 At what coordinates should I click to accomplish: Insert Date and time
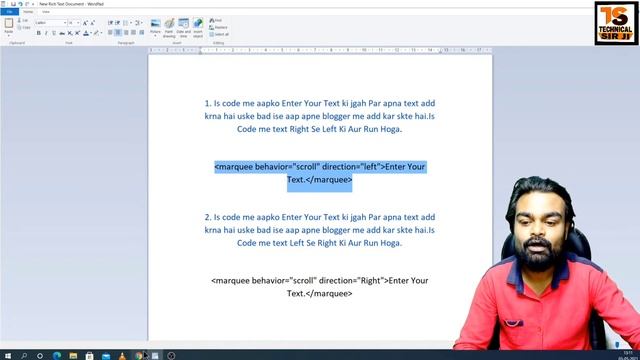pyautogui.click(x=184, y=27)
